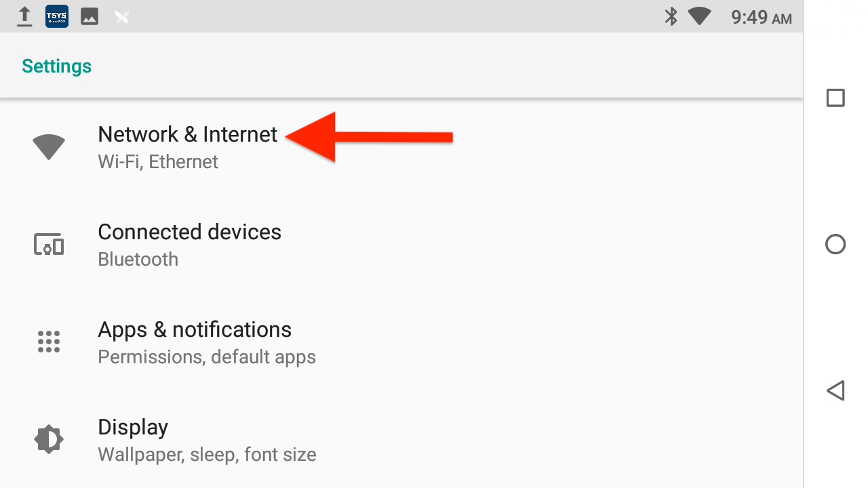Select the Network & Internet wifi icon
Viewport: 868px width, 488px height.
coord(48,146)
